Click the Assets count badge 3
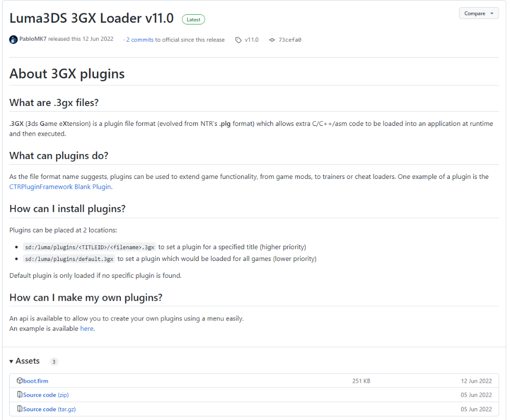This screenshot has width=510, height=420. click(x=54, y=361)
